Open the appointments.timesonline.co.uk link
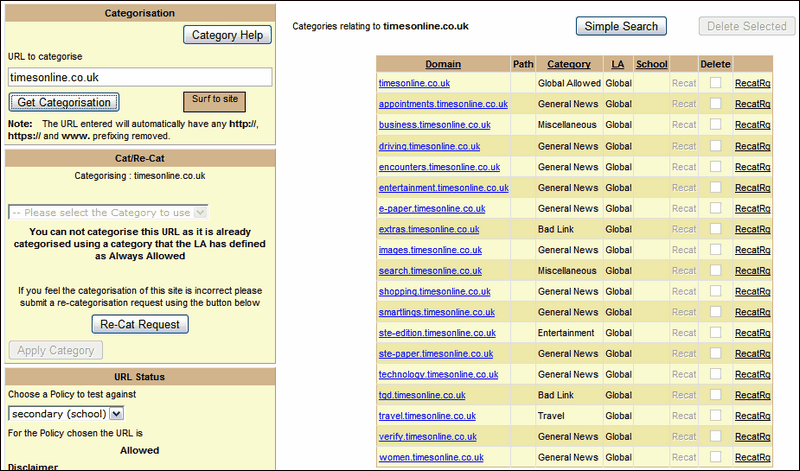Image resolution: width=800 pixels, height=471 pixels. (x=443, y=104)
